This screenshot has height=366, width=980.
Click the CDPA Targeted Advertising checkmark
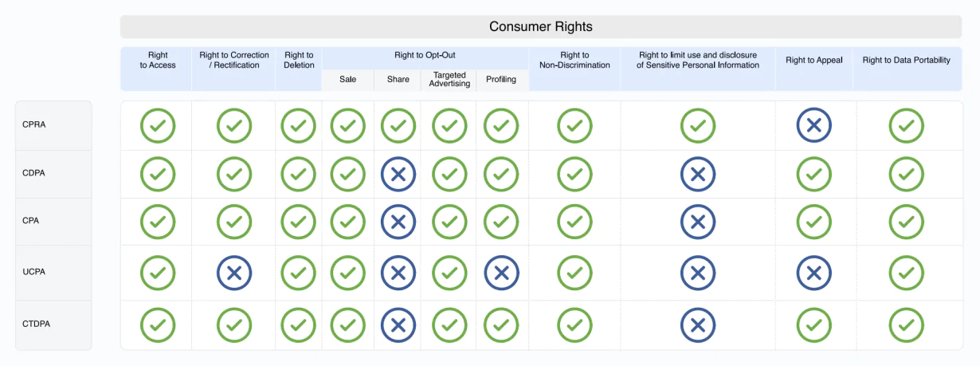449,175
